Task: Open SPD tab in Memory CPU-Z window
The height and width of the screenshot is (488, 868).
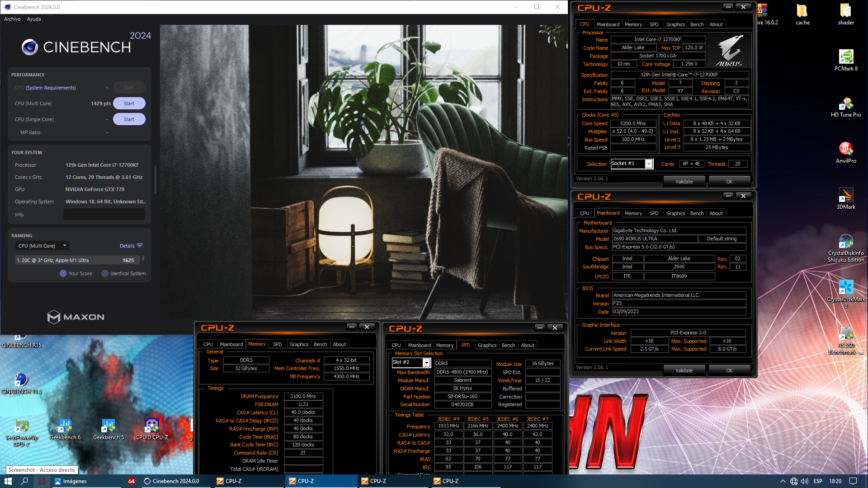Action: point(278,344)
